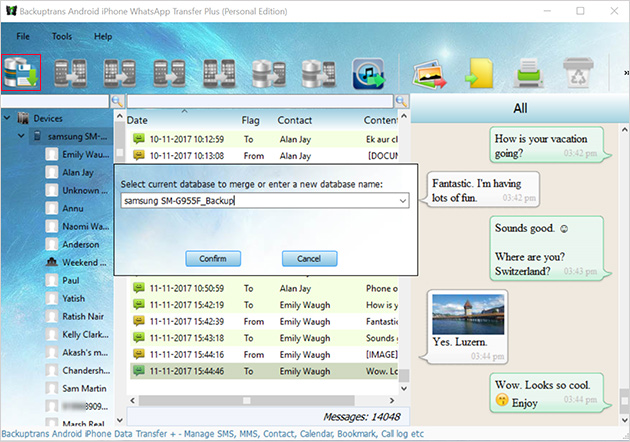Viewport: 630px width, 442px height.
Task: Select the message row dated 11-11-2017 15:42:19
Action: (x=264, y=305)
